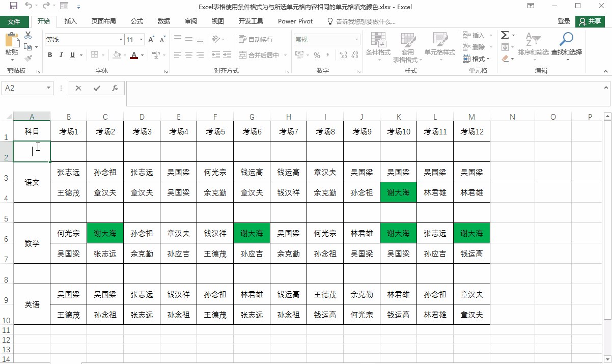Open the font size 11 dropdown
This screenshot has height=364, width=612.
point(141,39)
